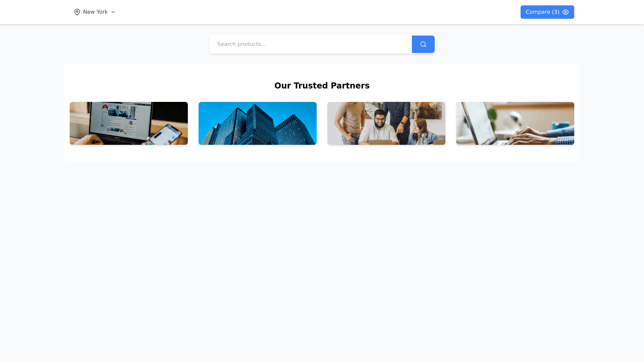Open the Compare (3) list
The image size is (644, 362).
(x=547, y=12)
